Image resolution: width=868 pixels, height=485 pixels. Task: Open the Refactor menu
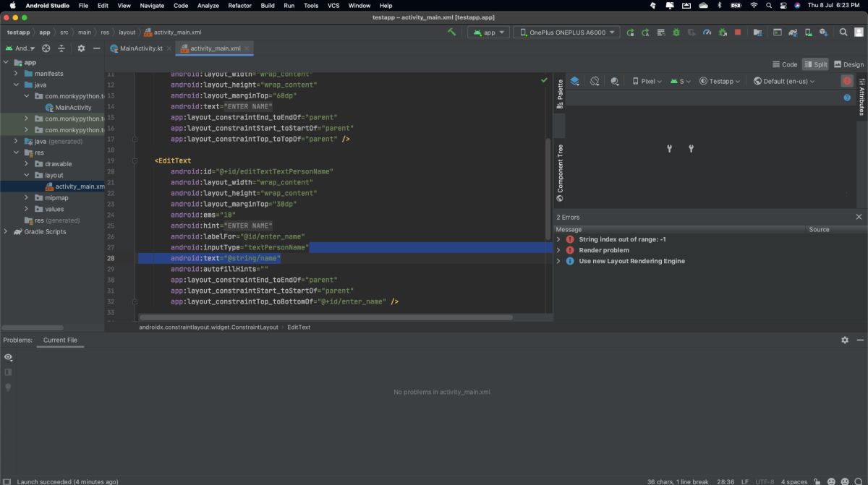click(x=239, y=5)
